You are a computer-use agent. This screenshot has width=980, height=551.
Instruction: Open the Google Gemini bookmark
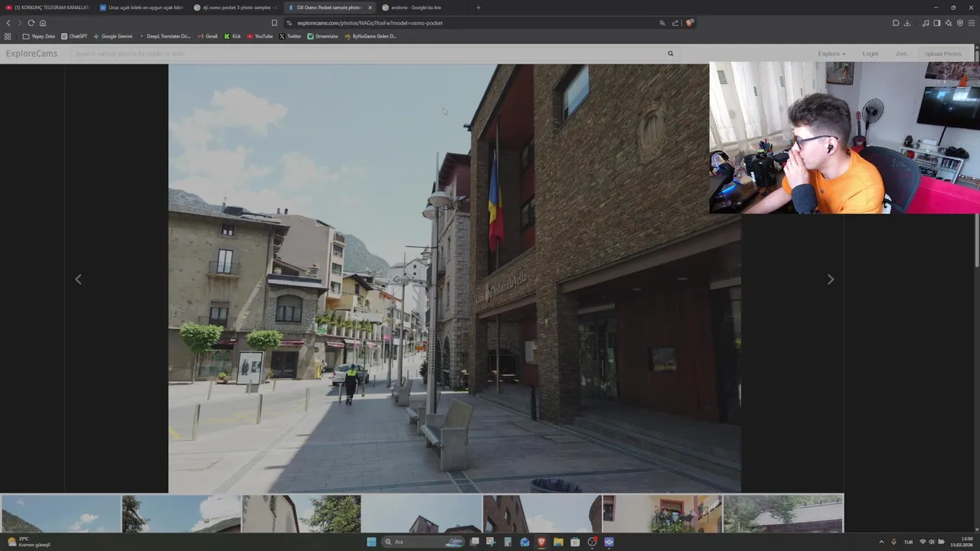[x=113, y=36]
